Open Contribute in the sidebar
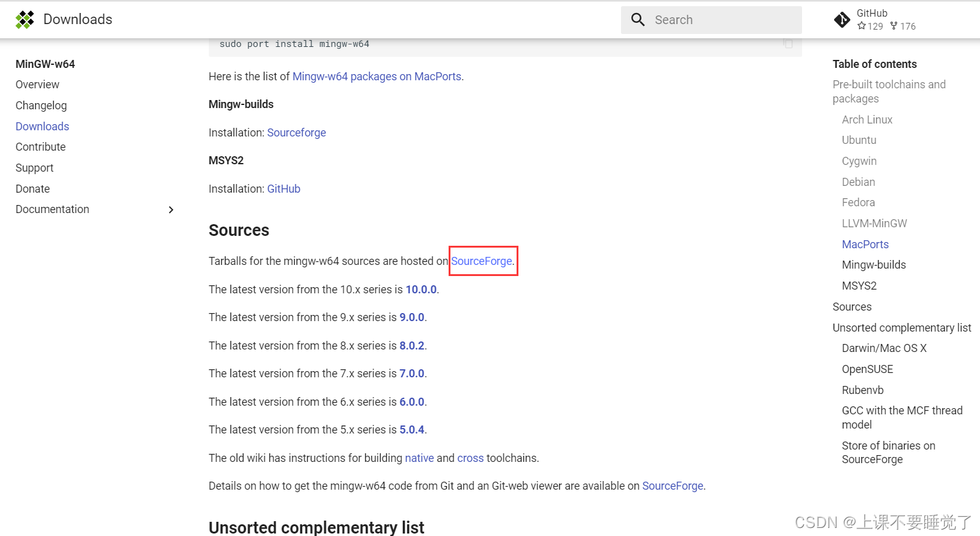The height and width of the screenshot is (536, 980). pos(40,147)
